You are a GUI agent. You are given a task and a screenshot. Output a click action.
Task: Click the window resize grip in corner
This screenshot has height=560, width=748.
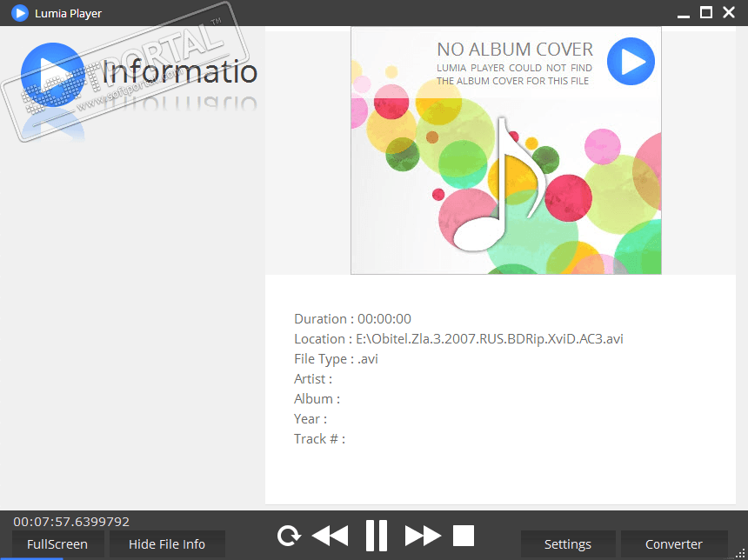(x=741, y=554)
